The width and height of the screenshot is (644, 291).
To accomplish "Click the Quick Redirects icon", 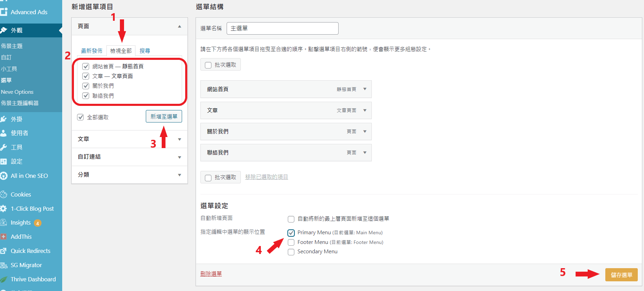I will (x=4, y=251).
